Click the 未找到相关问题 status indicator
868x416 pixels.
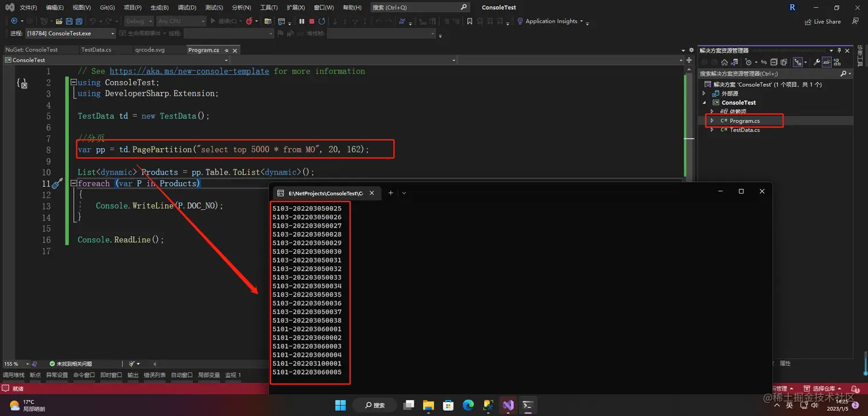coord(71,364)
